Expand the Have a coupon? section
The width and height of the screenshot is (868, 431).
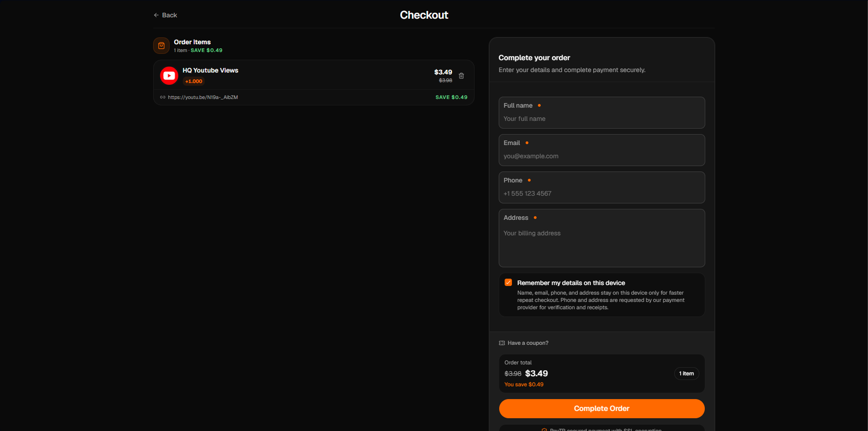[524, 343]
